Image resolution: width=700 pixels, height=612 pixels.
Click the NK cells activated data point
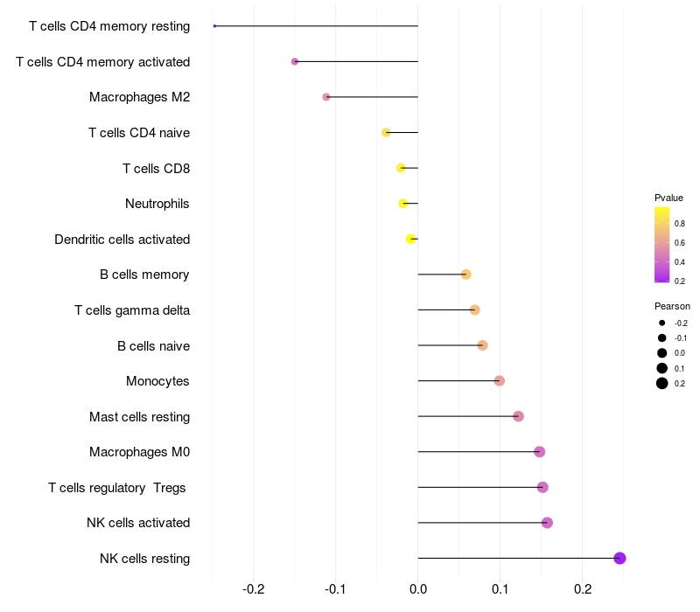547,523
